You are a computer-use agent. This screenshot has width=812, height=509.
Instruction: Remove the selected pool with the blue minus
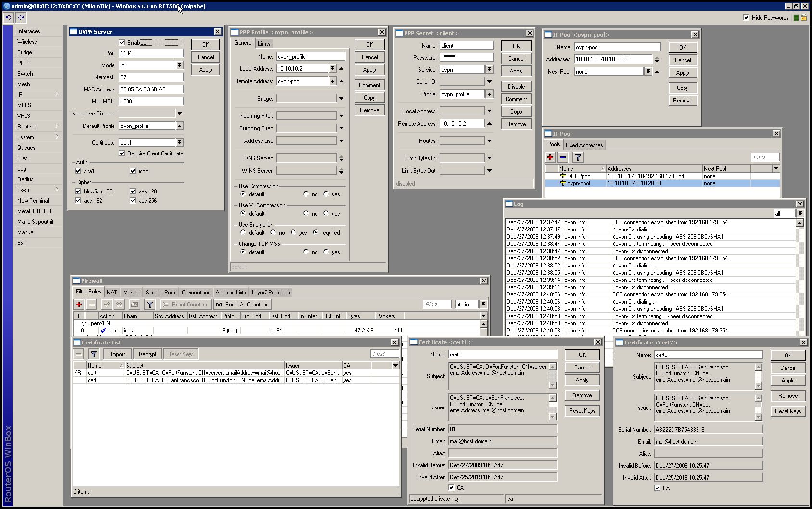563,157
